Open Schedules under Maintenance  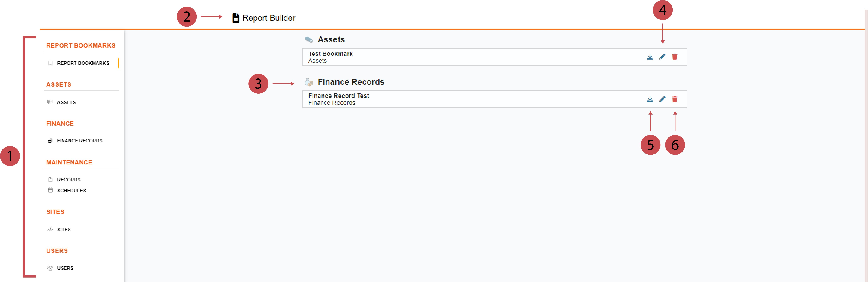(71, 191)
